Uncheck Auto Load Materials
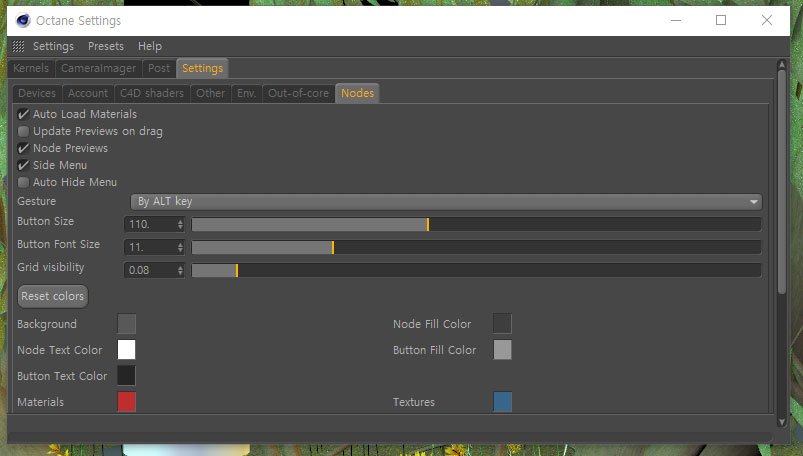 click(23, 114)
